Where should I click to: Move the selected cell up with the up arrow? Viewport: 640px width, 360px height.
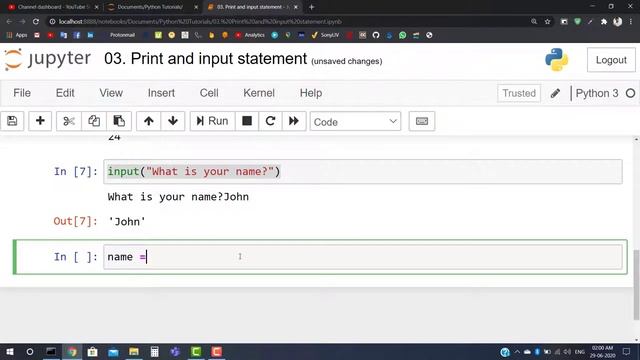(149, 121)
